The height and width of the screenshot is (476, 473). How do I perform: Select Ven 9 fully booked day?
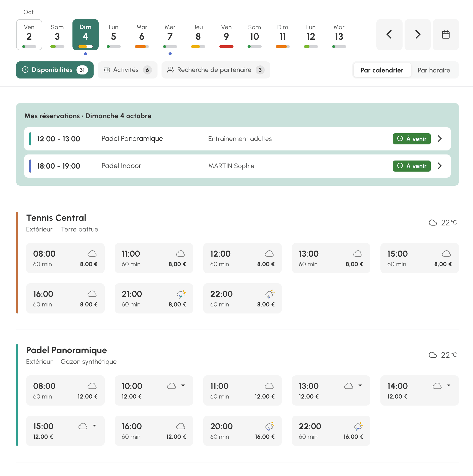[226, 35]
